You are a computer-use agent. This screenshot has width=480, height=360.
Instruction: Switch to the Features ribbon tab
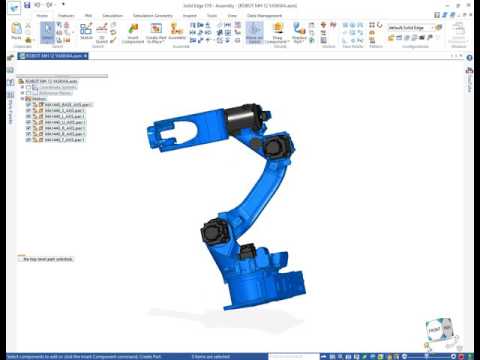click(x=66, y=16)
